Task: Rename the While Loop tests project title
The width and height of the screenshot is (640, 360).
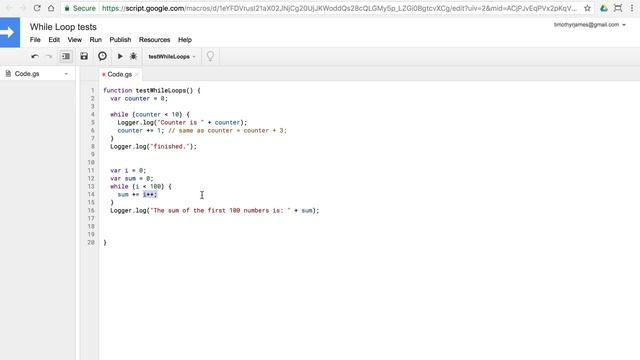Action: pos(63,27)
